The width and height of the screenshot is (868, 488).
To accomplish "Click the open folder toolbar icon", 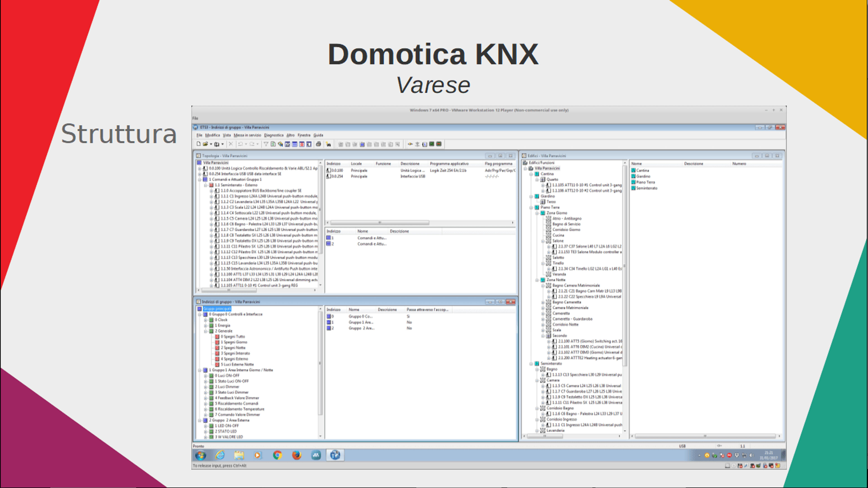I will click(x=205, y=144).
